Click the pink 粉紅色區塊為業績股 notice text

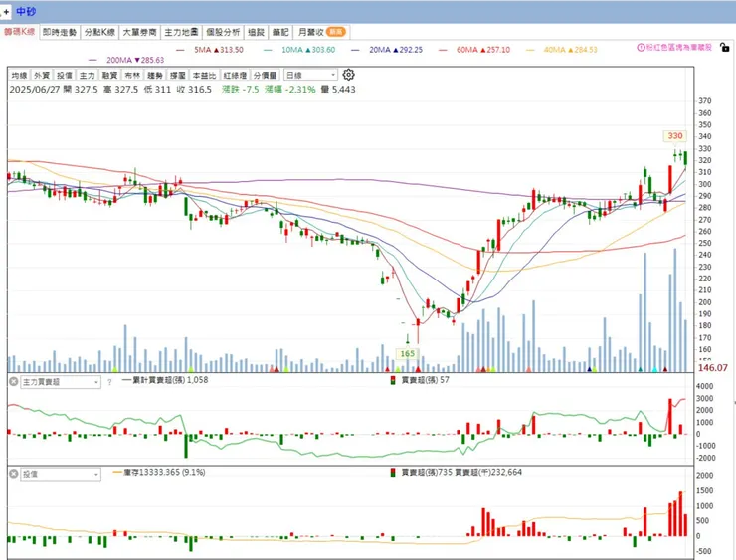(678, 47)
